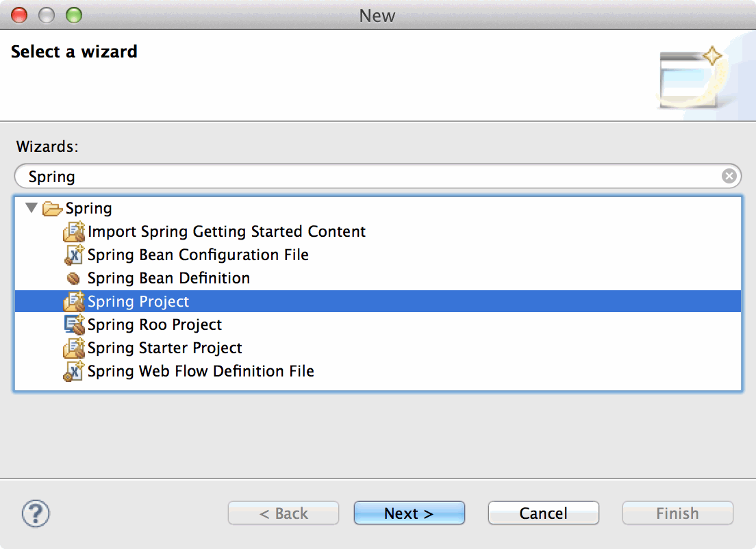The height and width of the screenshot is (549, 756).
Task: Select Spring Roo Project entry
Action: pos(155,325)
